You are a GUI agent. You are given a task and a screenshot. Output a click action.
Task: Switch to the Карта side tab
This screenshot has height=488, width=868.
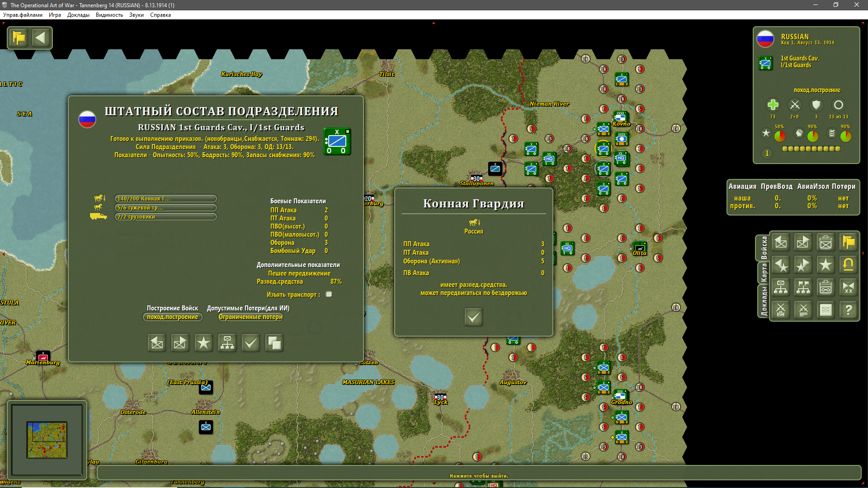(764, 273)
